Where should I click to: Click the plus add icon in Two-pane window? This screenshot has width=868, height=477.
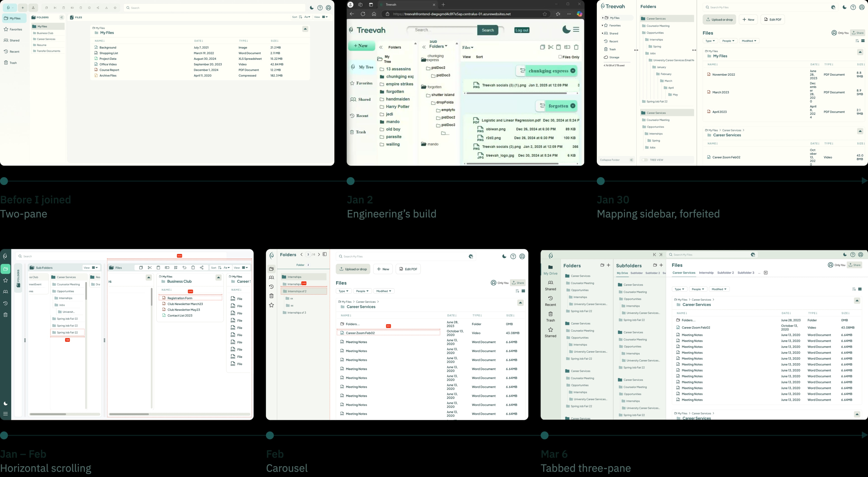coord(23,8)
